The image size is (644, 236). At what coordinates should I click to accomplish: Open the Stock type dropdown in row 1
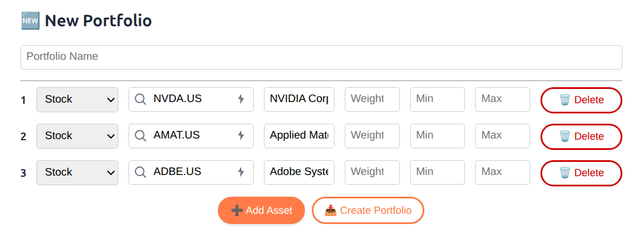pos(77,99)
